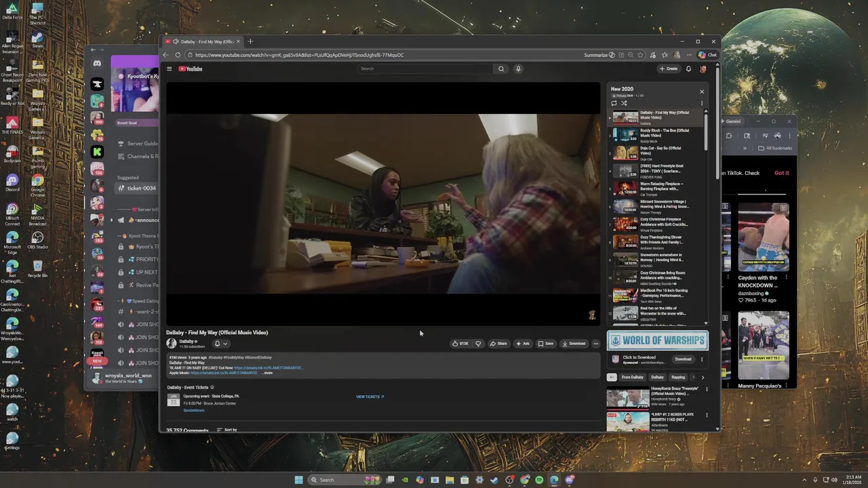Open OBS Studio desktop icon
The height and width of the screenshot is (488, 868).
point(37,241)
